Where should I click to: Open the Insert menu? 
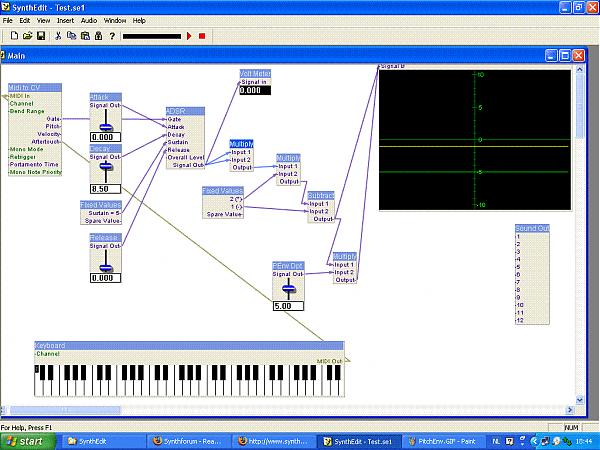(65, 21)
